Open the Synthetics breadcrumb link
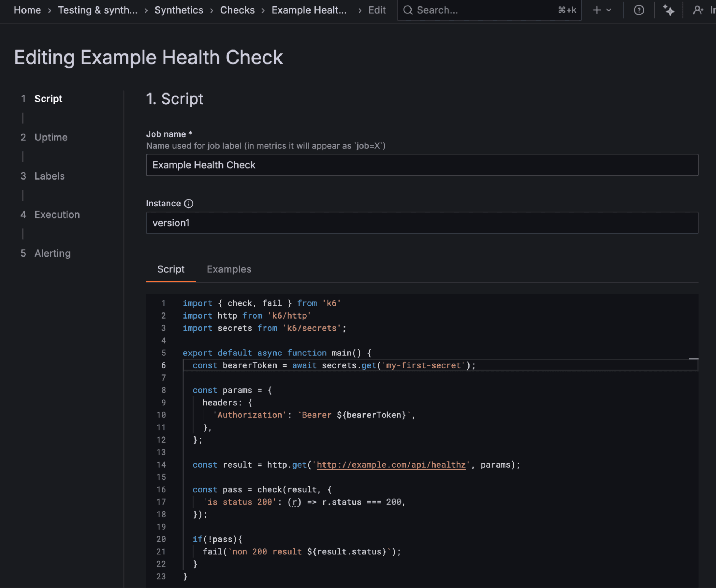Viewport: 716px width, 588px height. pyautogui.click(x=179, y=10)
